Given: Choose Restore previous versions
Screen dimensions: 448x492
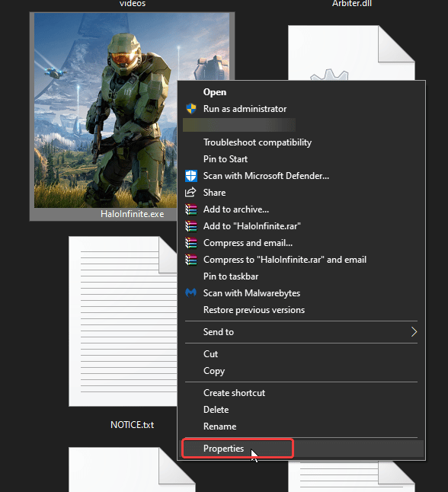Looking at the screenshot, I should (254, 310).
